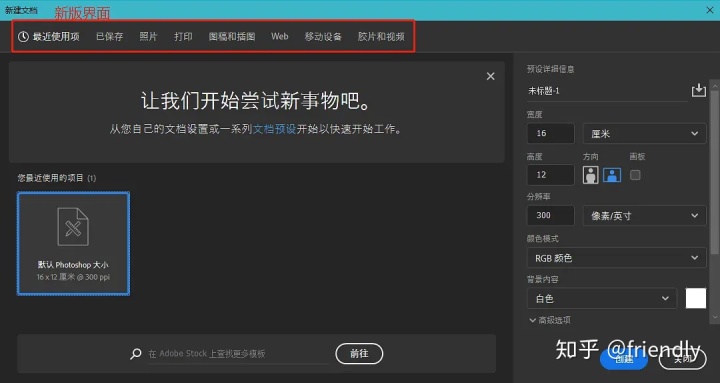
Task: Dismiss the welcome banner with its X
Action: pyautogui.click(x=490, y=76)
